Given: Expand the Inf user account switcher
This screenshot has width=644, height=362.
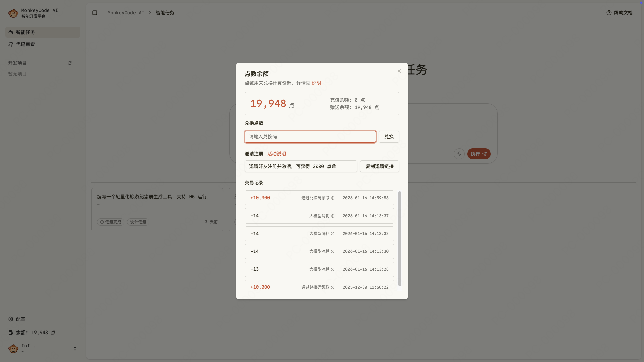Looking at the screenshot, I should click(x=75, y=349).
